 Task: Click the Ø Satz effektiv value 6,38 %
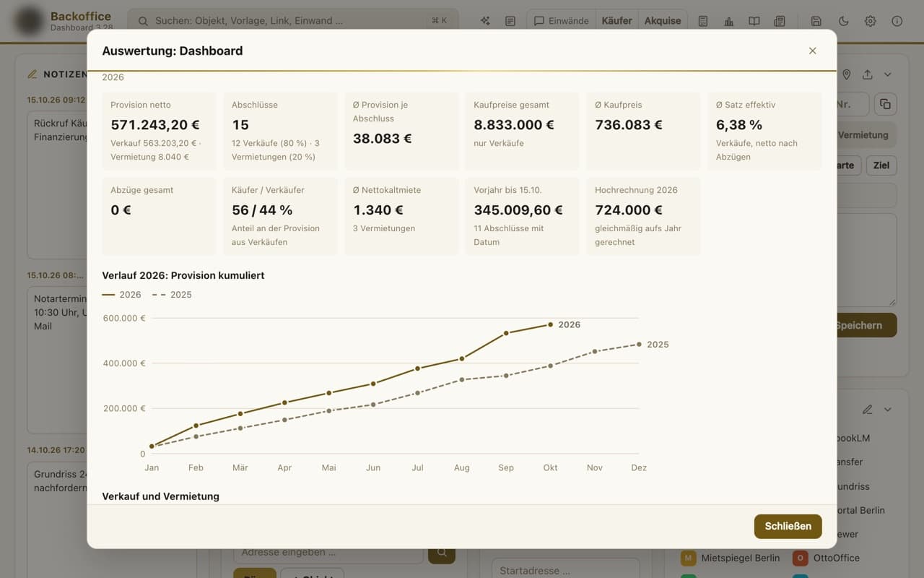(x=739, y=124)
